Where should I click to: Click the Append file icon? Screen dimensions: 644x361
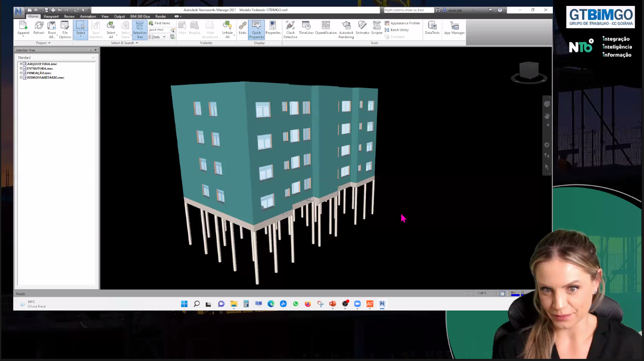23,28
